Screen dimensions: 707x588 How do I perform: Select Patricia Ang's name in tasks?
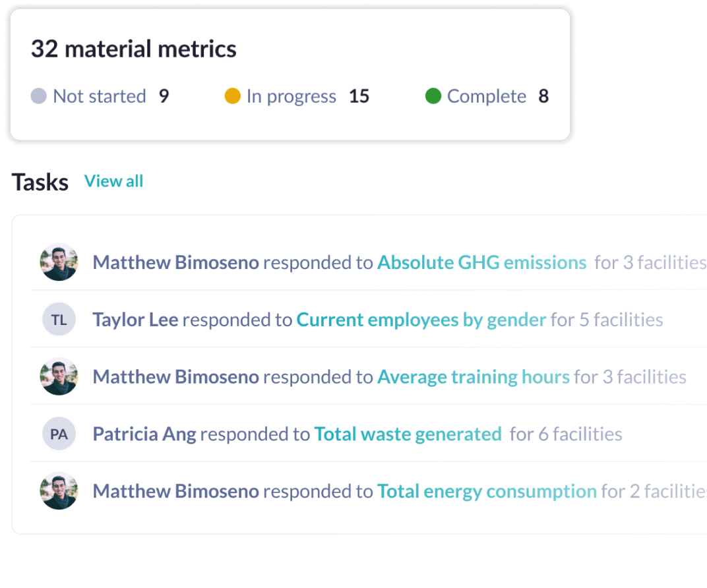pyautogui.click(x=144, y=434)
